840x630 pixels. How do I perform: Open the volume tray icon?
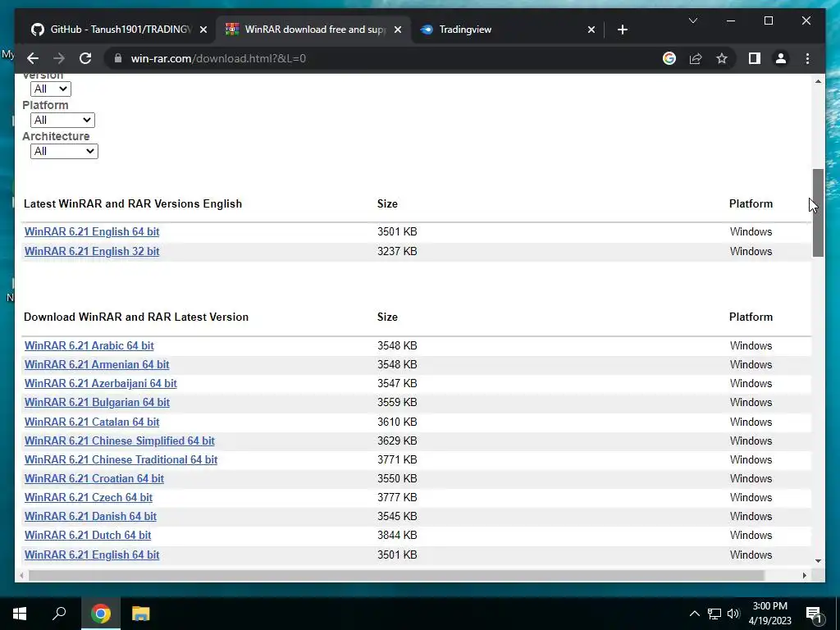pyautogui.click(x=733, y=614)
